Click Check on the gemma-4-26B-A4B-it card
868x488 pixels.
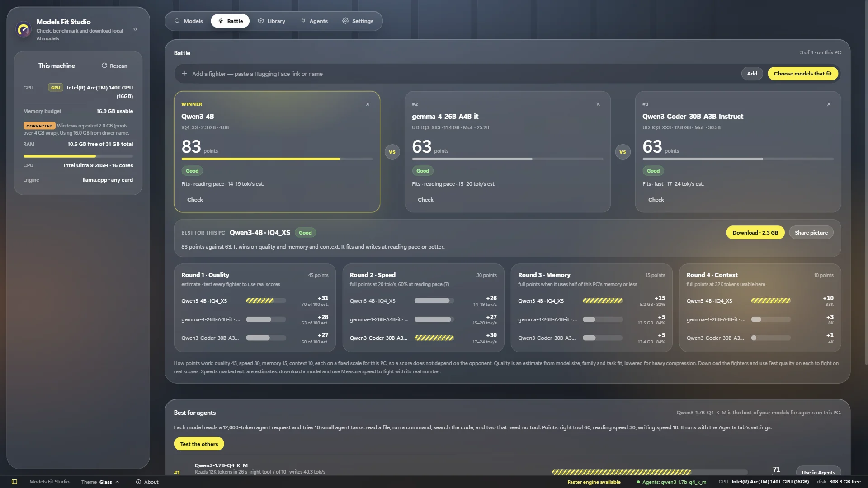[x=425, y=199]
